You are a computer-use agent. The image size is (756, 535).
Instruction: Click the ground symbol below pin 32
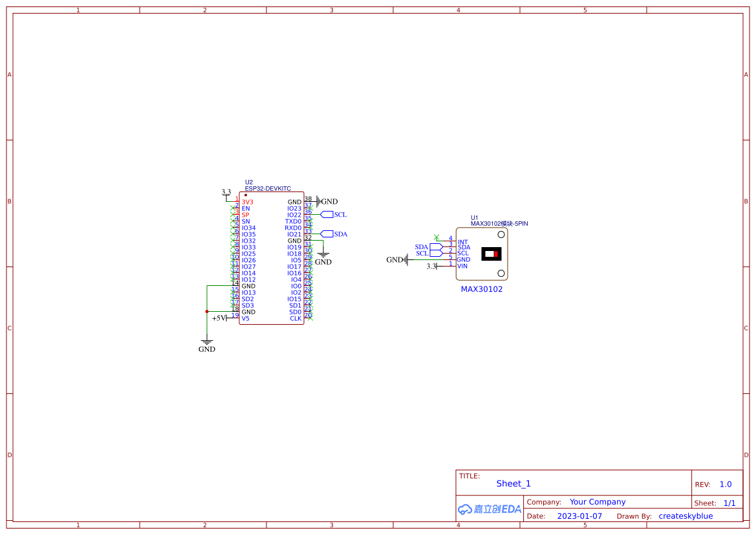point(323,257)
